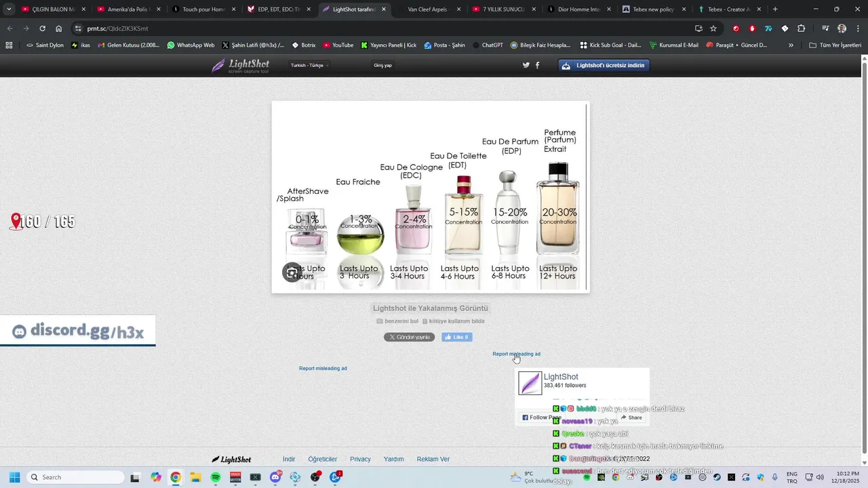Open the Chrome extensions puzzle icon
This screenshot has width=868, height=488.
click(801, 28)
